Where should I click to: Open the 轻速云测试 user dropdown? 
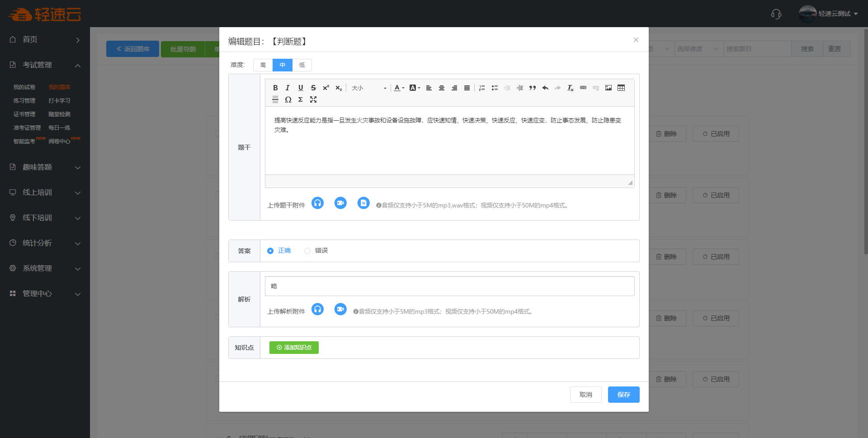point(829,14)
